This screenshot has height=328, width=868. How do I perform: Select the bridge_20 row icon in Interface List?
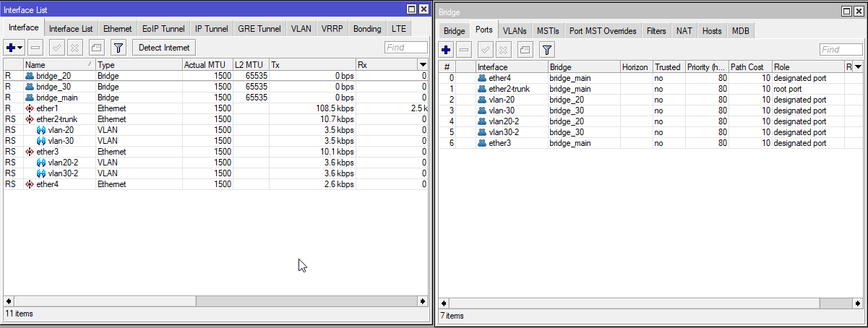(x=30, y=76)
